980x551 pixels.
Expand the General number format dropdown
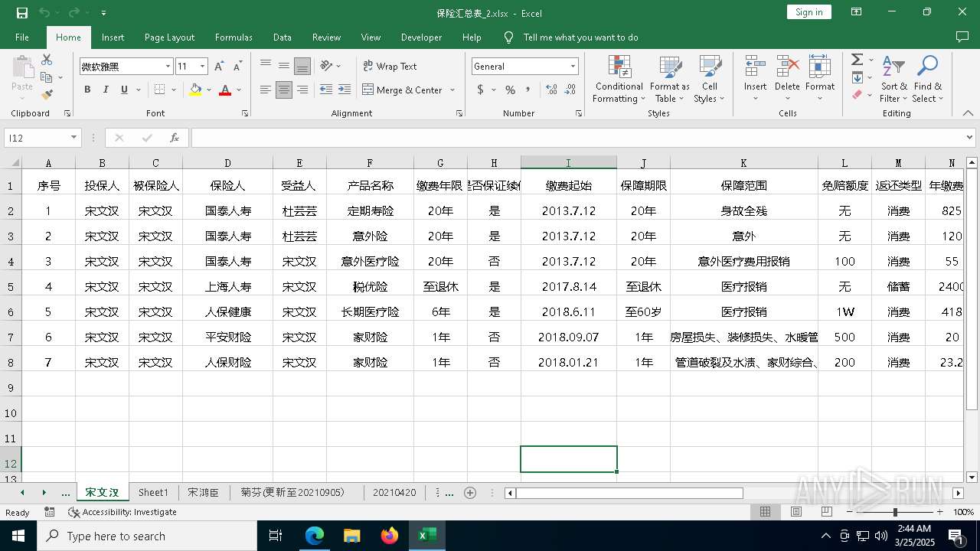coord(572,67)
